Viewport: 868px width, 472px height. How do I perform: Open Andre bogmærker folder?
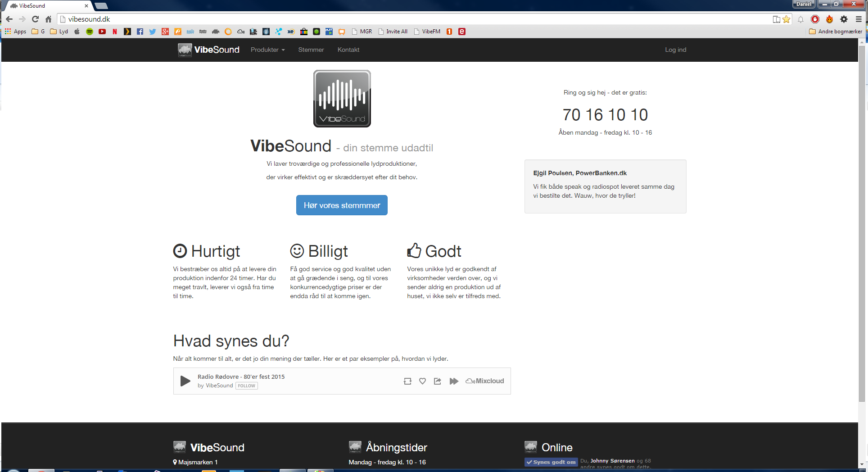click(x=836, y=32)
